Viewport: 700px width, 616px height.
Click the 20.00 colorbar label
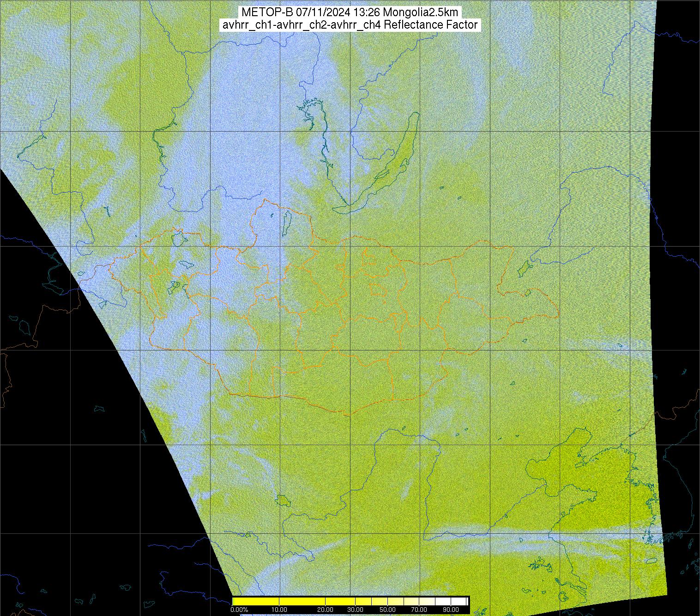[325, 610]
